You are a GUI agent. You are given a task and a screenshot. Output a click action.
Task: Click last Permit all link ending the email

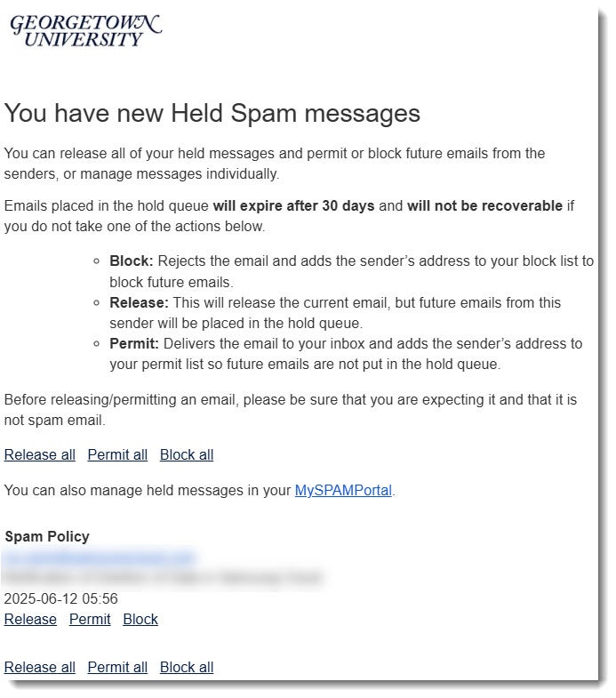117,668
